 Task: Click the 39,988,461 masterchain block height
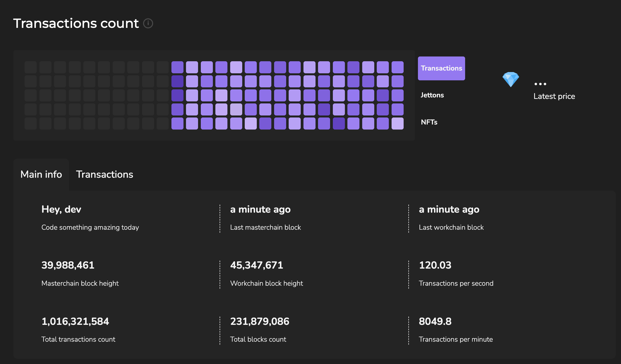(x=68, y=265)
